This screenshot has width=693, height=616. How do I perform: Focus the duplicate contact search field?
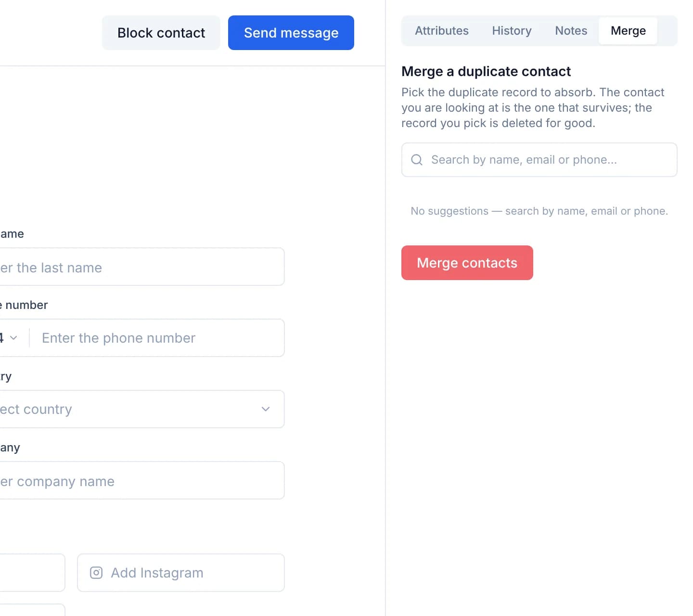(539, 160)
